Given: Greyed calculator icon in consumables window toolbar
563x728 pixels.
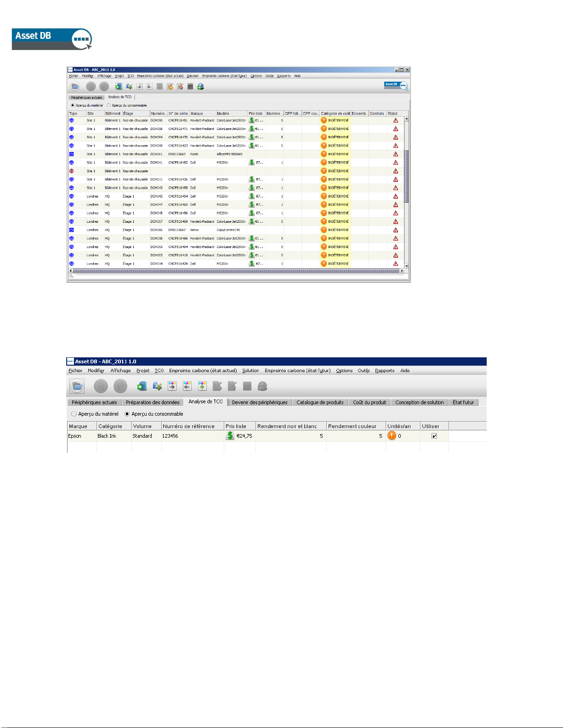Looking at the screenshot, I should click(x=247, y=386).
